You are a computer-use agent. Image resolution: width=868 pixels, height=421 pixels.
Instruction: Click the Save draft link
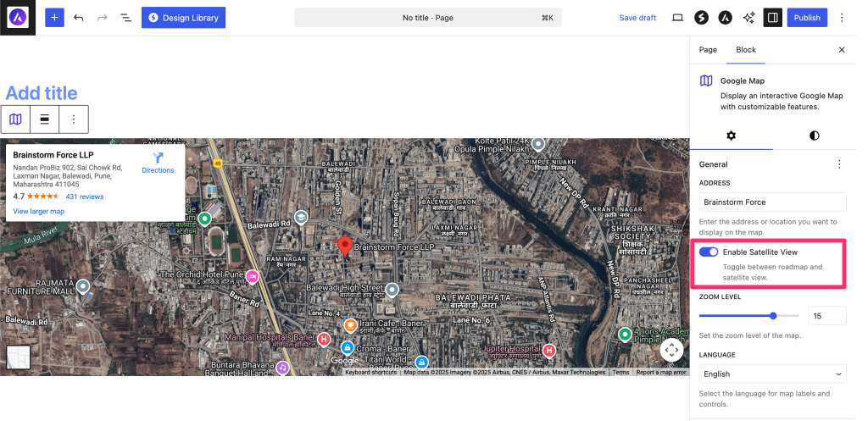[x=637, y=18]
